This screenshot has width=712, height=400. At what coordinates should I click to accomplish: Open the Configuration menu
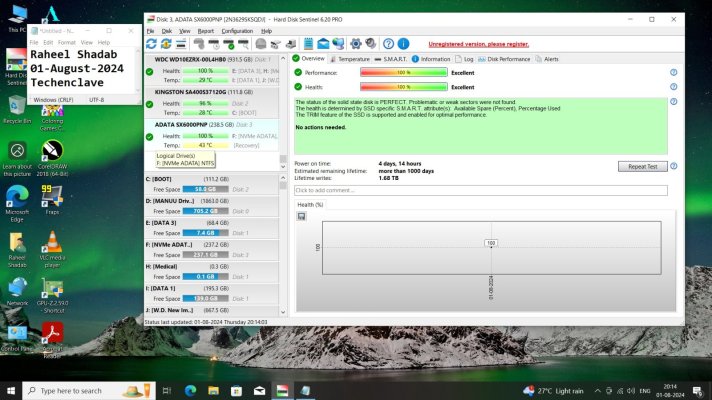click(237, 31)
